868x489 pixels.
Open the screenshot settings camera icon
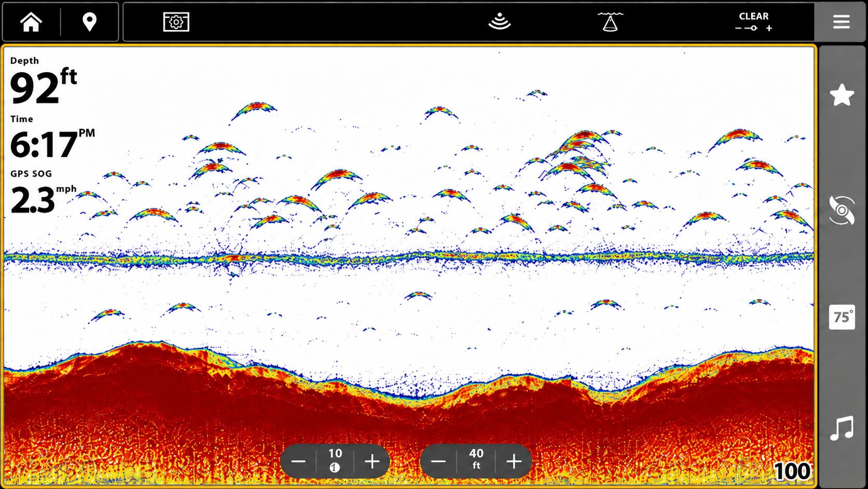click(176, 22)
